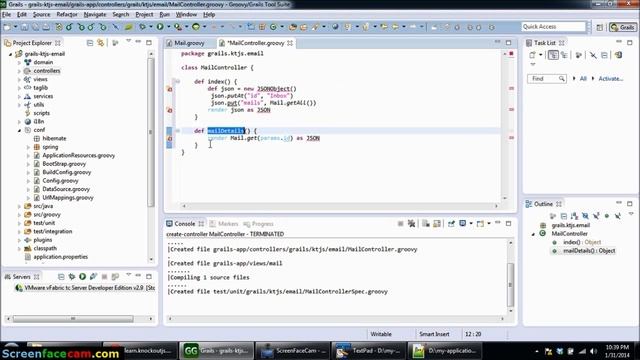Screen dimensions: 640x360
Task: Open the Navigate menu
Action: (x=95, y=14)
